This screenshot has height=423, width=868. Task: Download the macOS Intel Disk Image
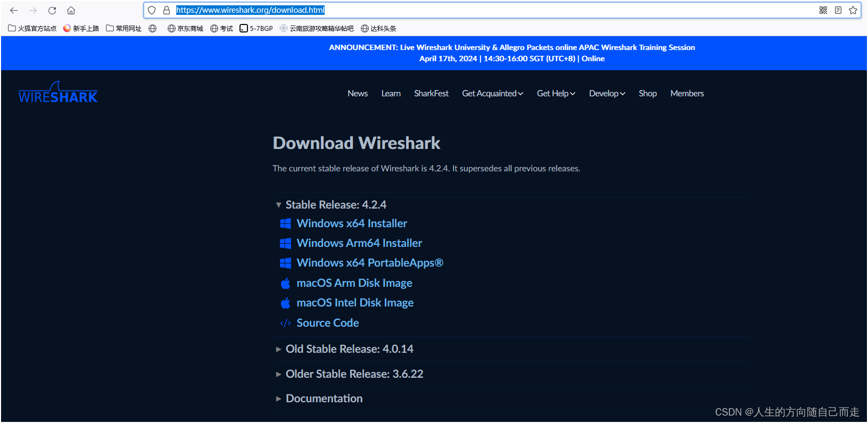point(355,303)
